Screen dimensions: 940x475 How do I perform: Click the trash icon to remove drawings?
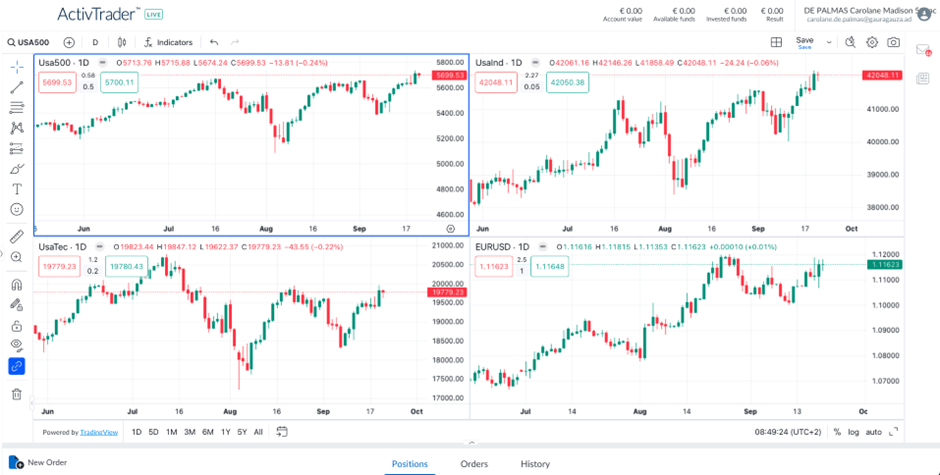pos(17,394)
